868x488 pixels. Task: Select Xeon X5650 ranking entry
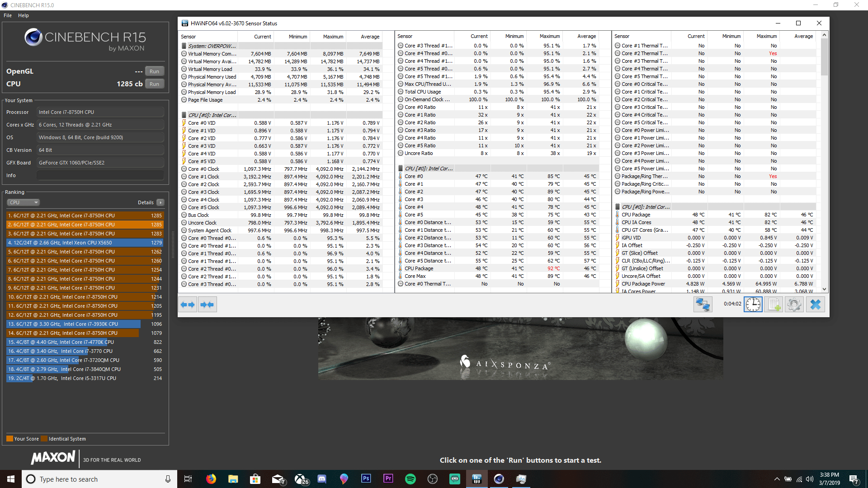coord(85,243)
